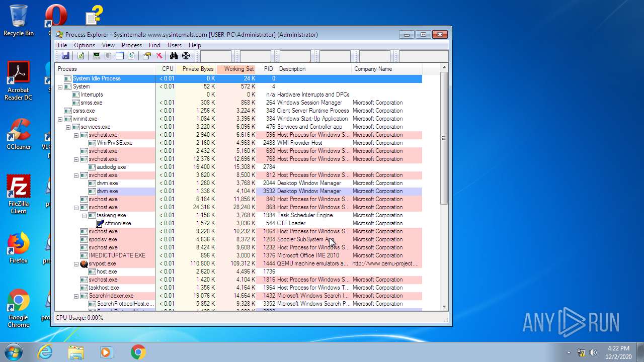Open the Options menu
This screenshot has width=644, height=362.
(x=85, y=45)
